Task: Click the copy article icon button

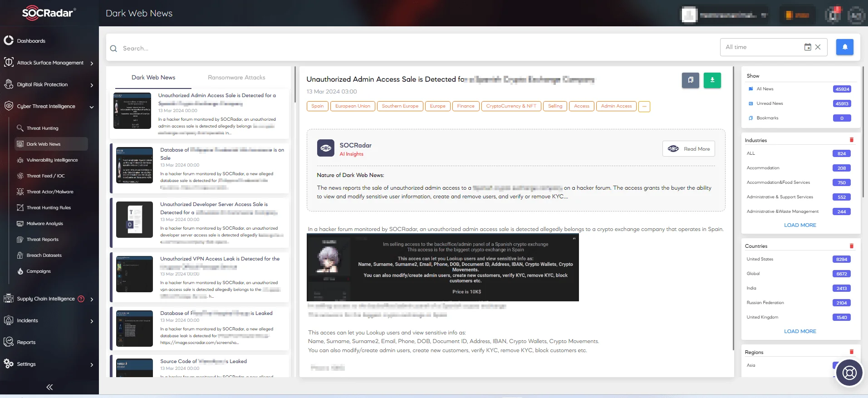Action: point(691,80)
